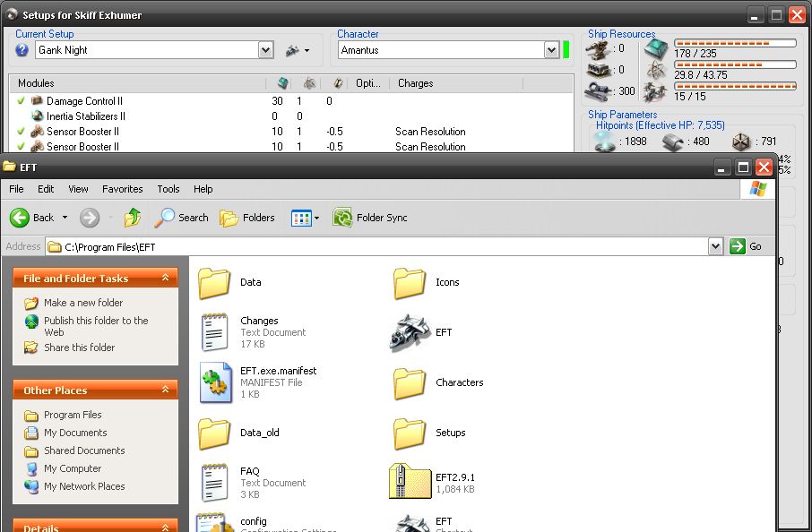
Task: Go to Program Files
Action: pyautogui.click(x=63, y=415)
